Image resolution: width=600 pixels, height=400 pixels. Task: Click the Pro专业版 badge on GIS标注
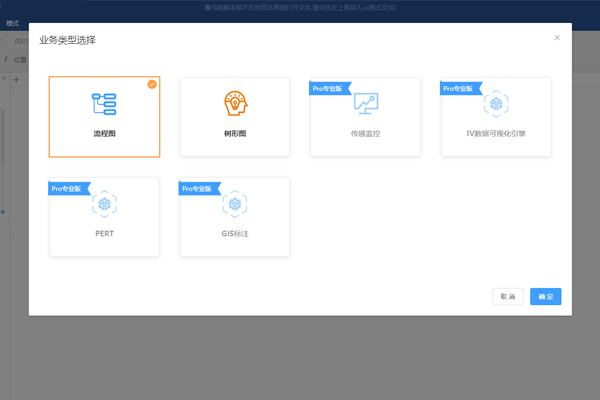(x=199, y=188)
